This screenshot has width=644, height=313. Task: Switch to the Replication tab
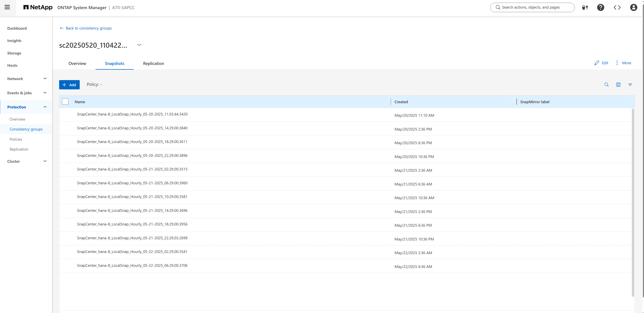click(x=153, y=63)
